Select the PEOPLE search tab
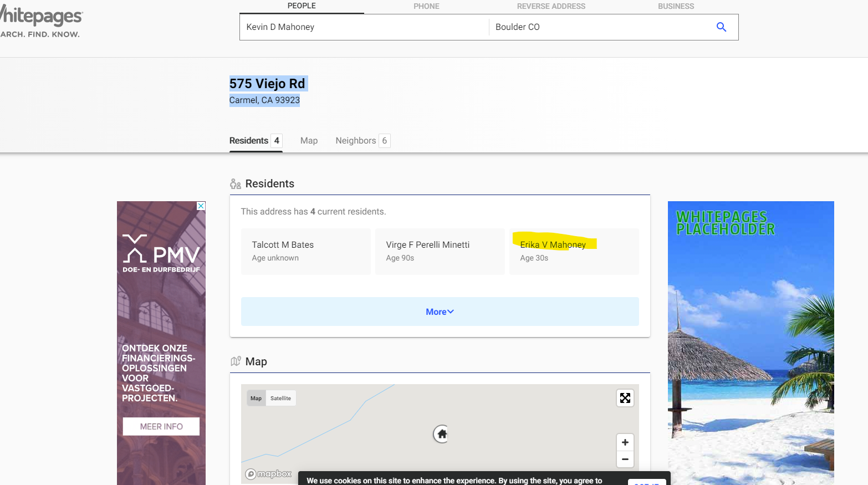 (302, 6)
